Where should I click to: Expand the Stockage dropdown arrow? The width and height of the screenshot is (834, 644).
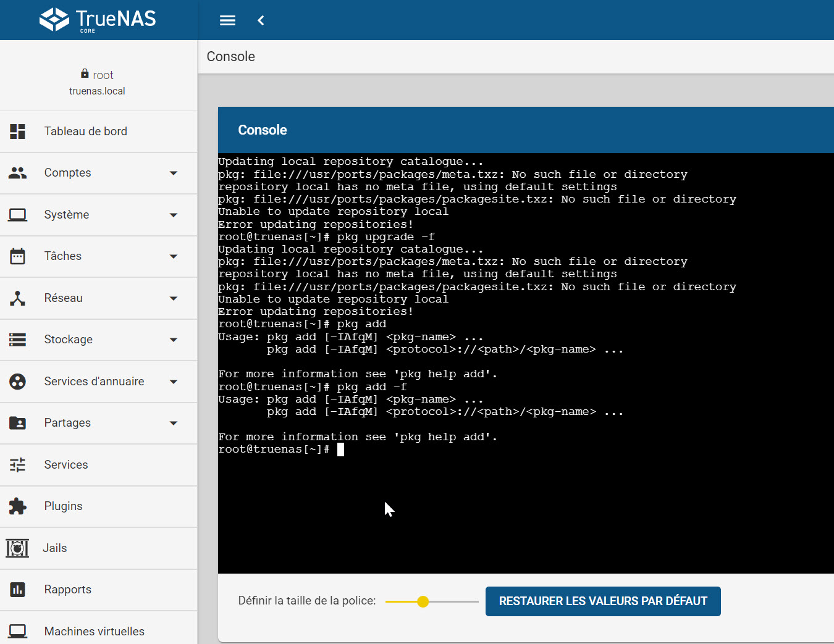pos(174,340)
